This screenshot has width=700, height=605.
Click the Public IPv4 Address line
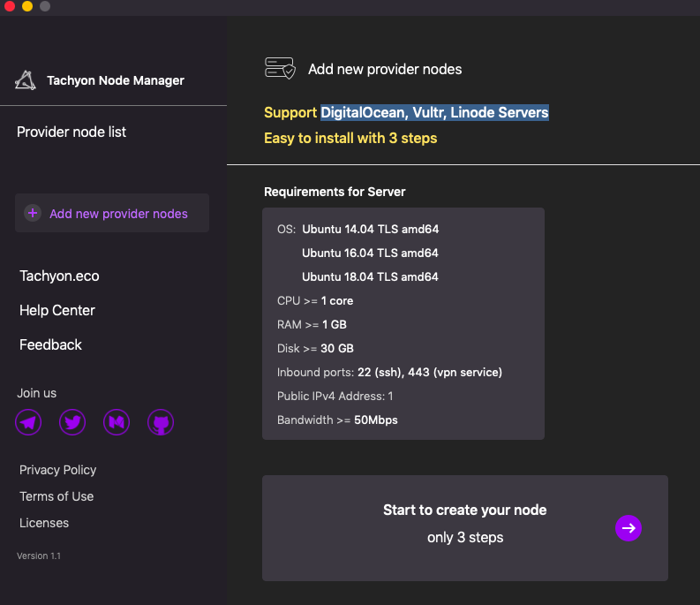[x=335, y=396]
